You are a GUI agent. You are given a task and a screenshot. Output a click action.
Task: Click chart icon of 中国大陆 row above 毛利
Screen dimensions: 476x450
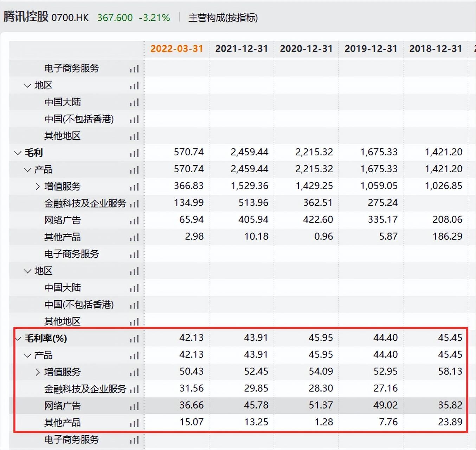pos(134,102)
